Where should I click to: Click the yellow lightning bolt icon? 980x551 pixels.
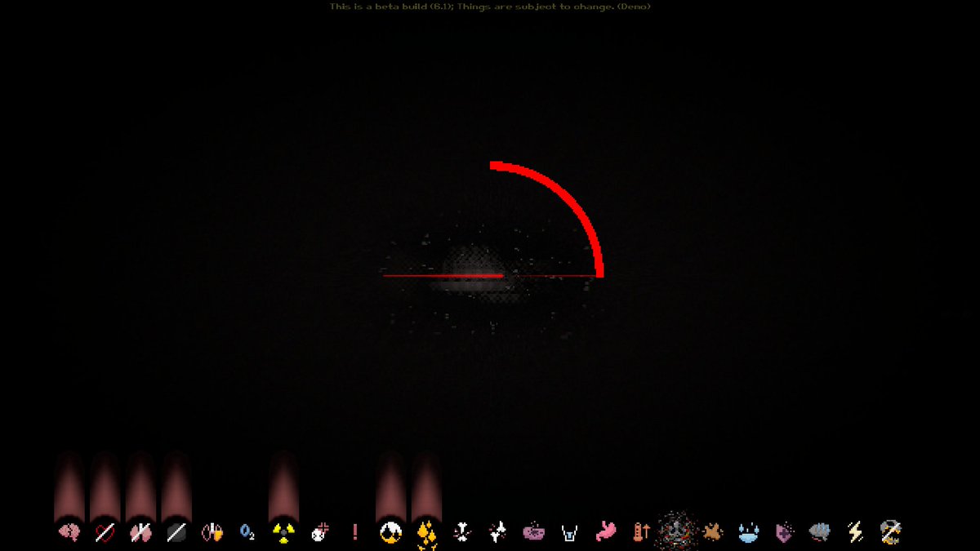coord(855,532)
